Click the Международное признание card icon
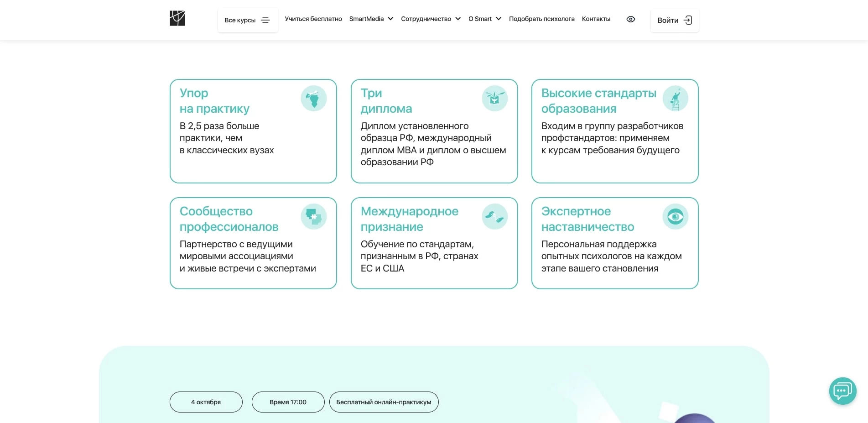The height and width of the screenshot is (423, 868). 494,217
